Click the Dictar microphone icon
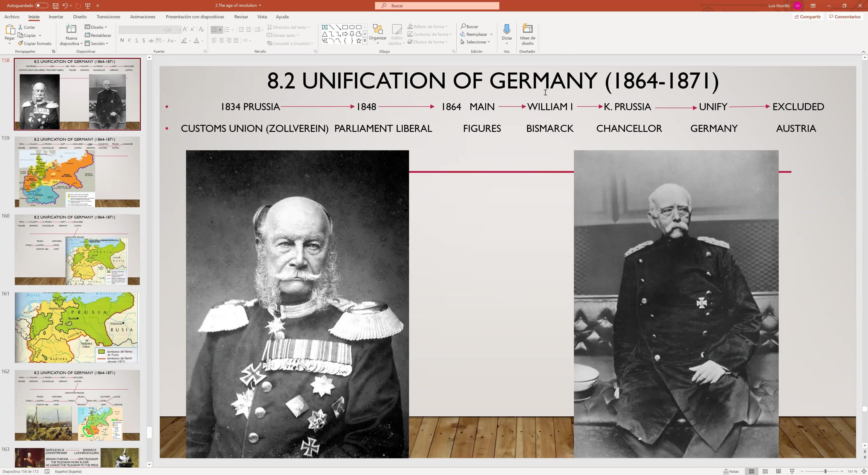Viewport: 868px width, 475px height. point(506,29)
